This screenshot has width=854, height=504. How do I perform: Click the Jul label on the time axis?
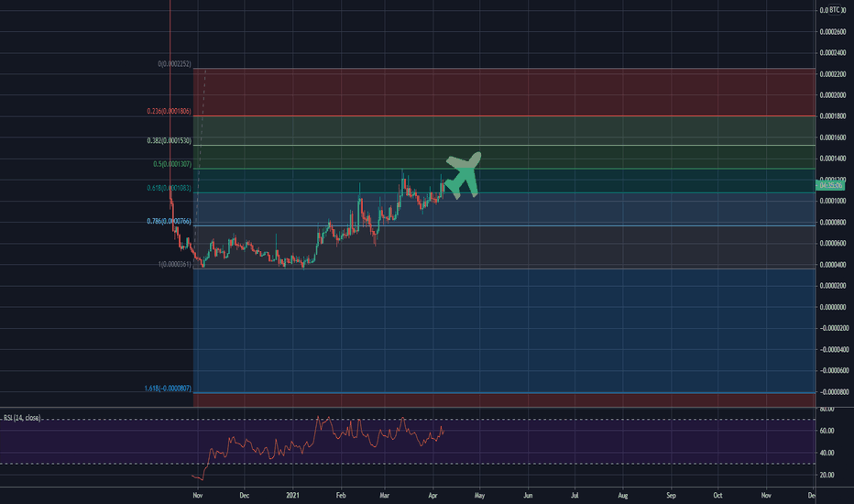[x=575, y=495]
